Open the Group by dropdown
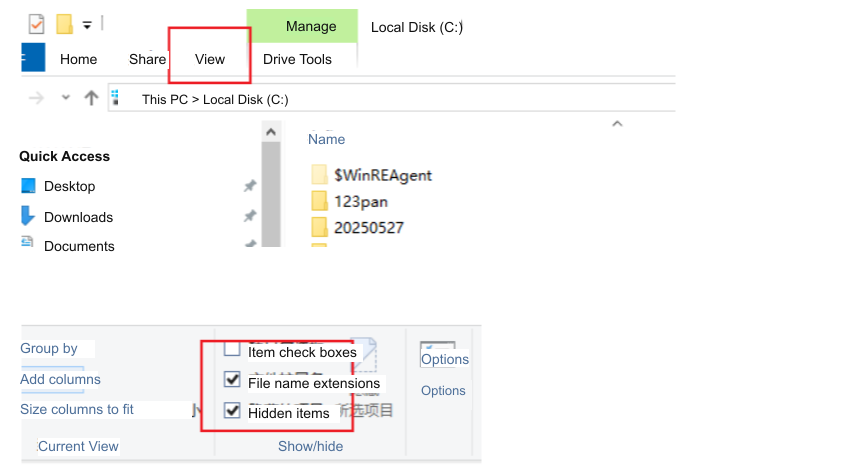Image resolution: width=845 pixels, height=468 pixels. pos(49,348)
